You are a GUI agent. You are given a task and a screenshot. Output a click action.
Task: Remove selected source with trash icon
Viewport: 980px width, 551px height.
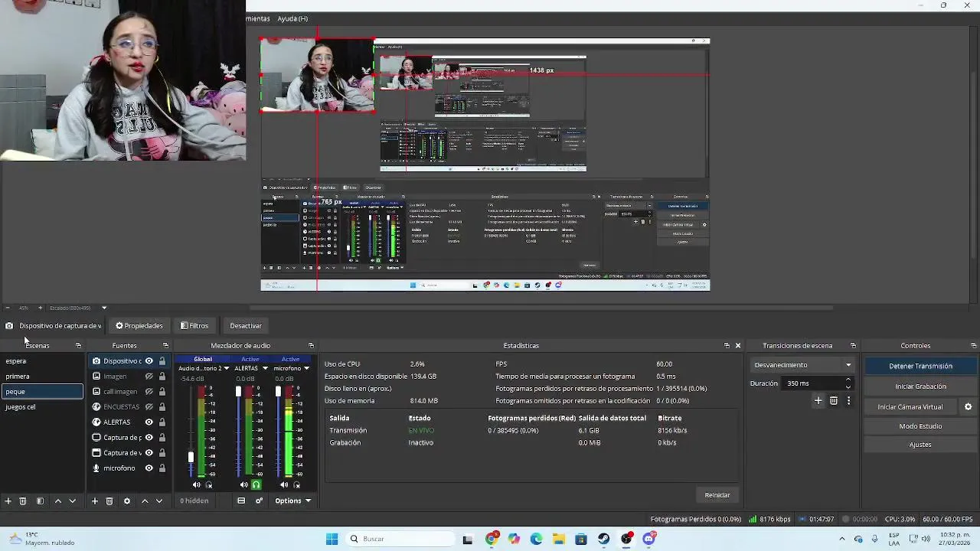[x=109, y=500]
